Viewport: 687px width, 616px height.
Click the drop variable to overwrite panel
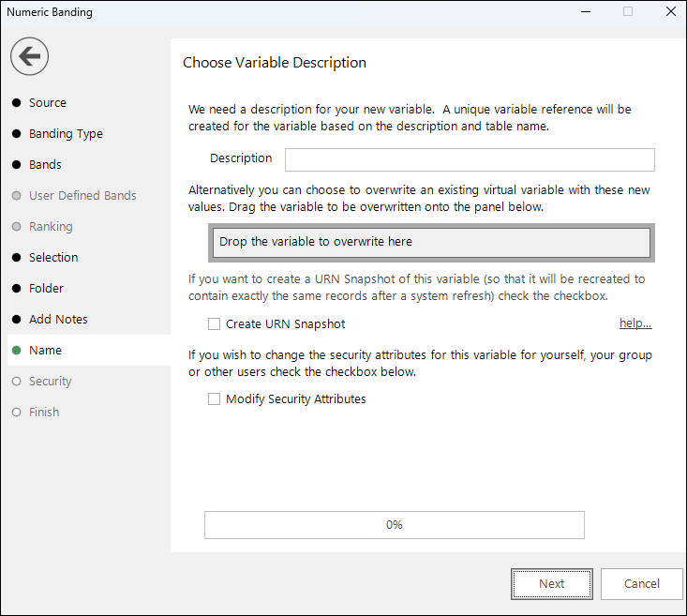pyautogui.click(x=431, y=243)
